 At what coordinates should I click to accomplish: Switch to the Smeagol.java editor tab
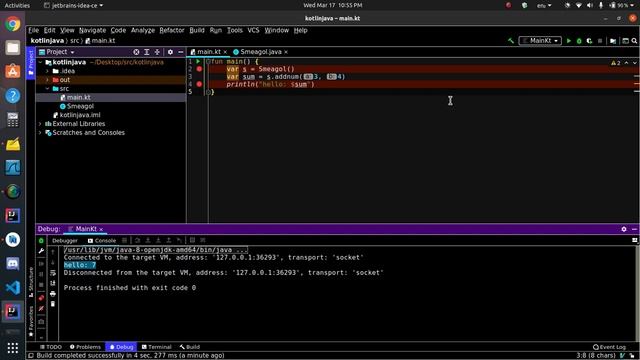(260, 52)
